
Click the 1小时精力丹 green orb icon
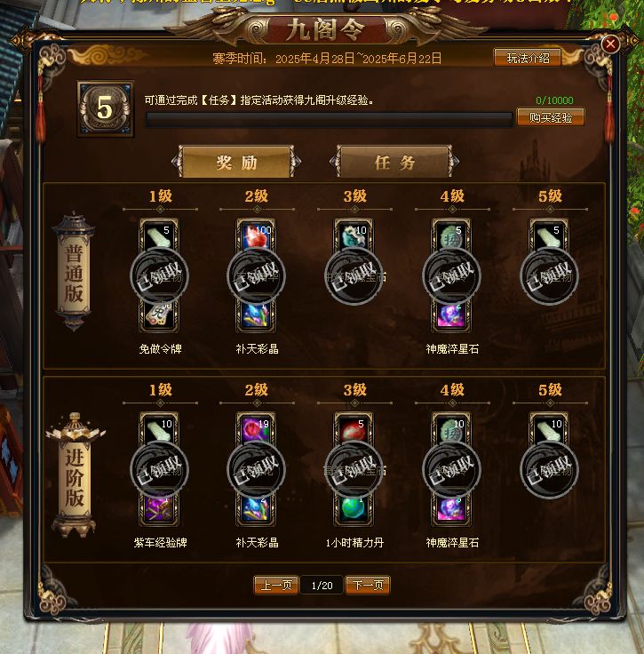[x=354, y=511]
